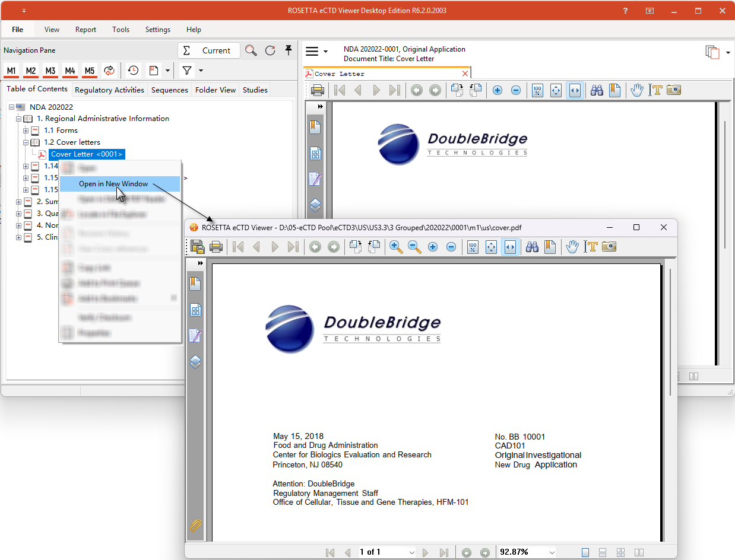The height and width of the screenshot is (560, 735).
Task: Click snapshot camera icon in new window toolbar
Action: coord(609,247)
